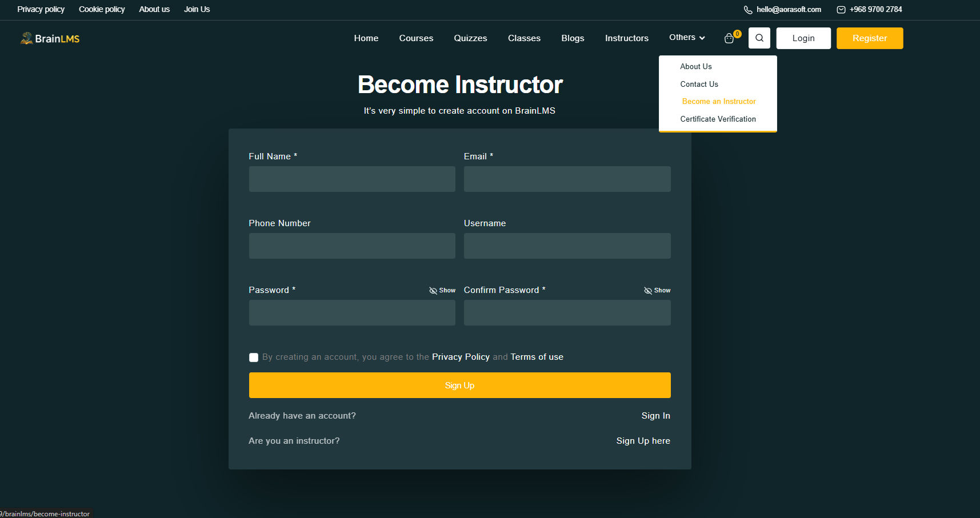Viewport: 980px width, 518px height.
Task: Focus the Password input field
Action: click(352, 312)
